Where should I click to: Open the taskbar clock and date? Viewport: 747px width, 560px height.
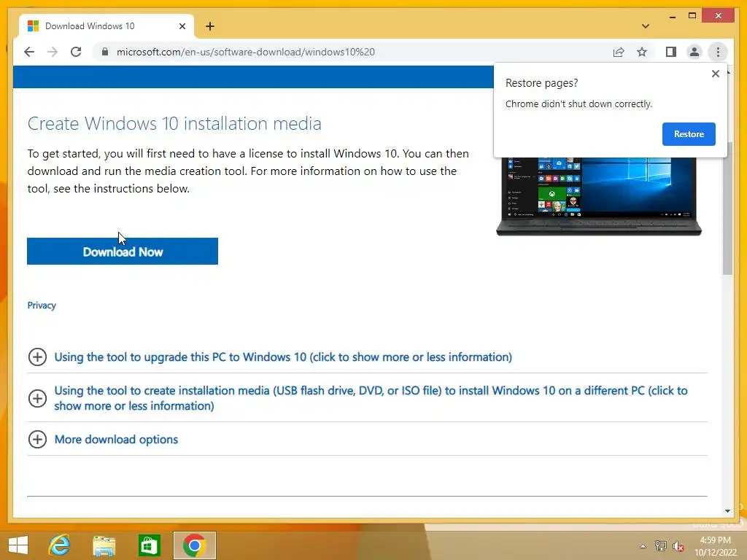point(715,546)
